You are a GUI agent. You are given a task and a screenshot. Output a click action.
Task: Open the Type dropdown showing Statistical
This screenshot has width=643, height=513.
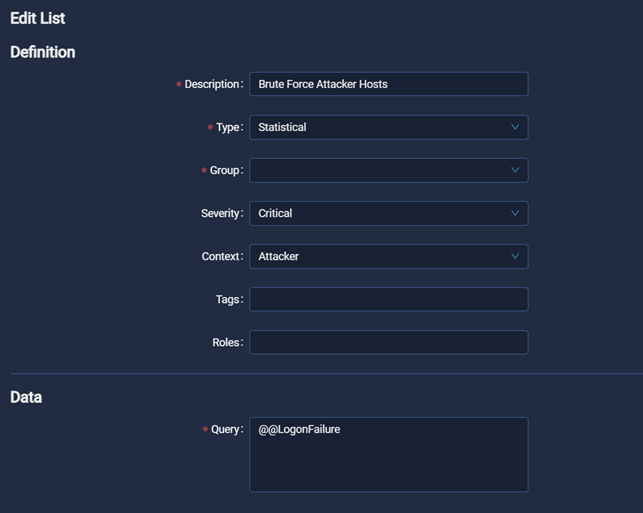pyautogui.click(x=380, y=127)
